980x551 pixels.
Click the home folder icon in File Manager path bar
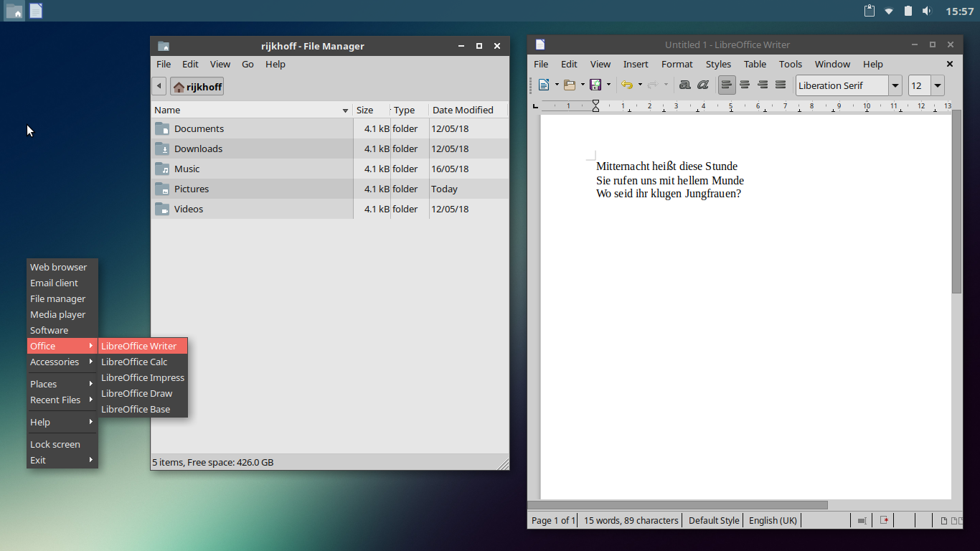[x=179, y=87]
